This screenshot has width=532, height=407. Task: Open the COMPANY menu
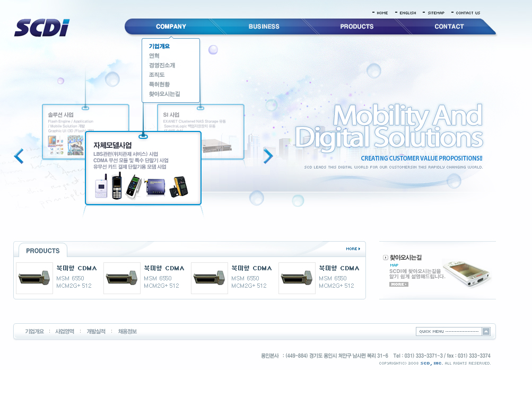pos(171,26)
